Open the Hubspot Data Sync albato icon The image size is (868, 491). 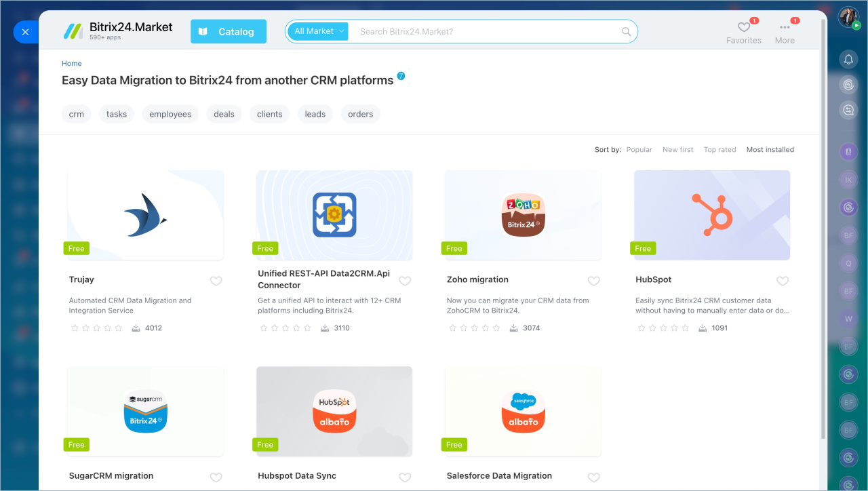point(334,412)
